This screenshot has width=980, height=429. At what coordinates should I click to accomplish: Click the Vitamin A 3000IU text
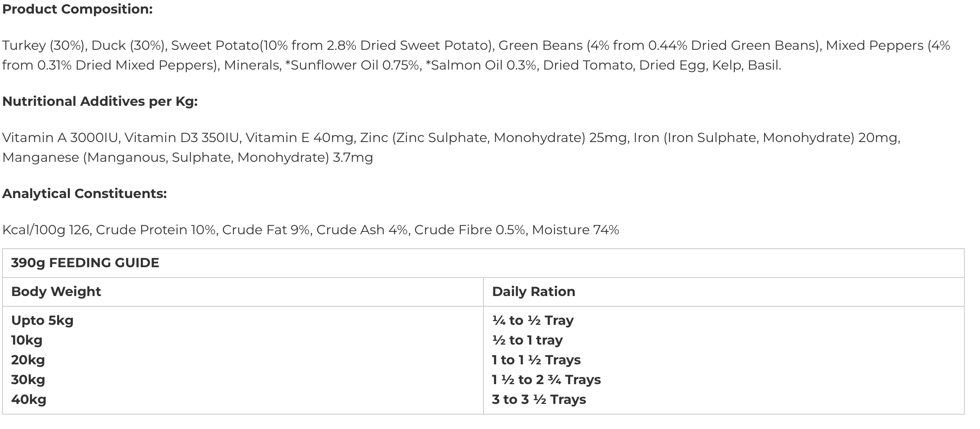61,138
